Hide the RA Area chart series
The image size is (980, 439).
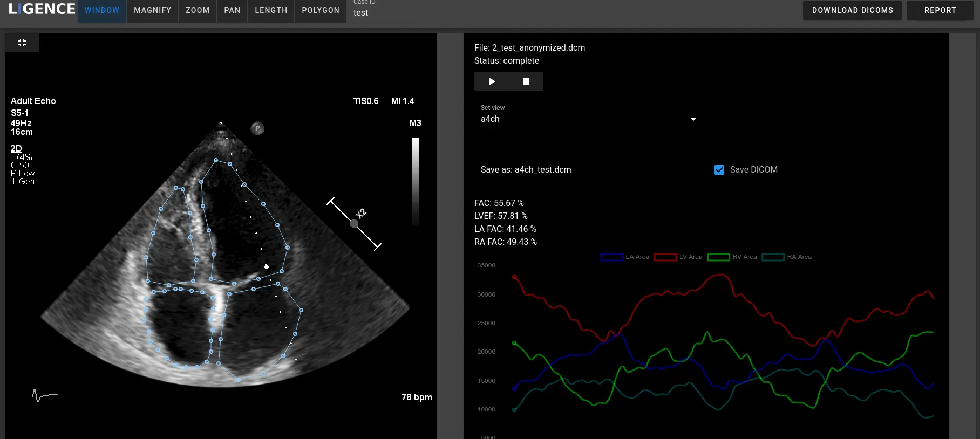773,257
